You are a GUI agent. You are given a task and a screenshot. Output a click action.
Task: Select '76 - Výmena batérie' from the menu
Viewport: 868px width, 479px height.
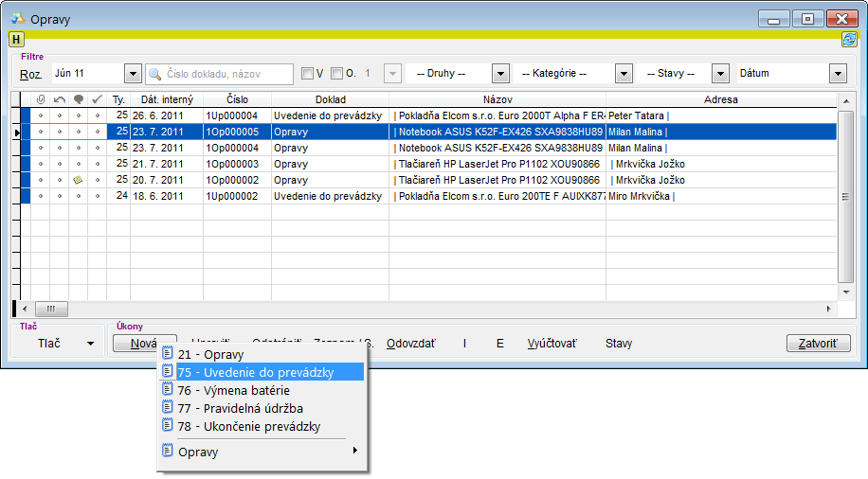[x=233, y=390]
